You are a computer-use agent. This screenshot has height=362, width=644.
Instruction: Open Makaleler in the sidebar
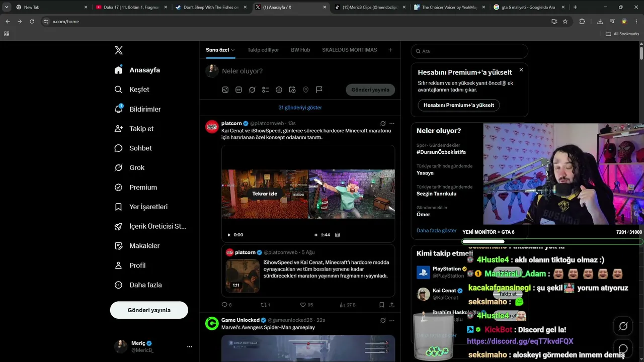pyautogui.click(x=137, y=246)
